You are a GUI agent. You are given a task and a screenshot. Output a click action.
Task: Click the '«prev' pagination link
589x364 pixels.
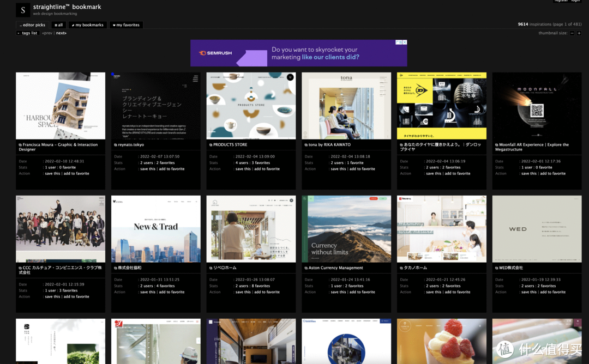tap(47, 33)
